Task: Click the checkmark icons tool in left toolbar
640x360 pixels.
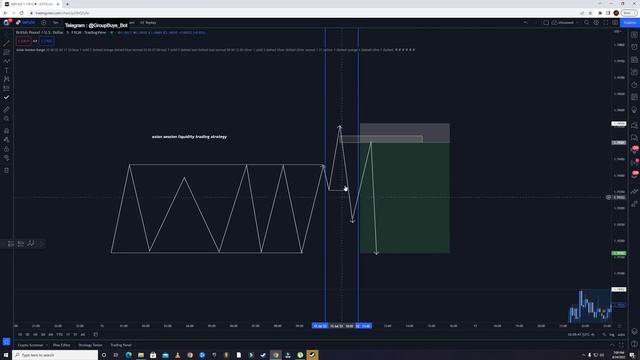Action: 6,98
